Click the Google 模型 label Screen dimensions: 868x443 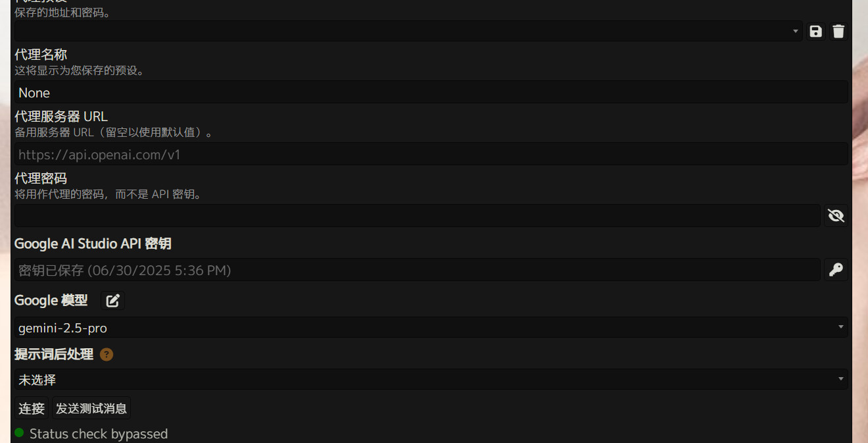[51, 300]
